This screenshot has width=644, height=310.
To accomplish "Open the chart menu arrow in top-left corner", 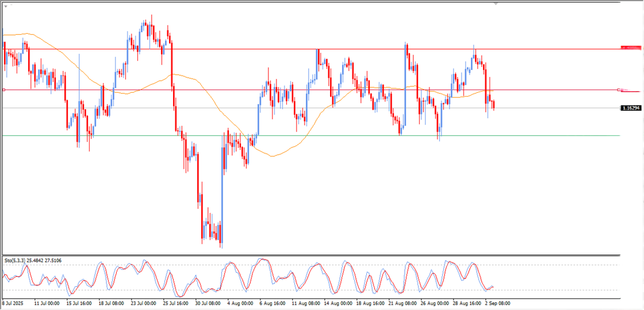I will pos(6,6).
